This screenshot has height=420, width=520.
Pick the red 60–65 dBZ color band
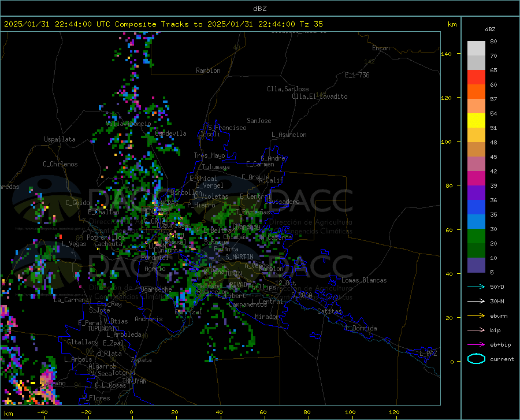[x=476, y=77]
